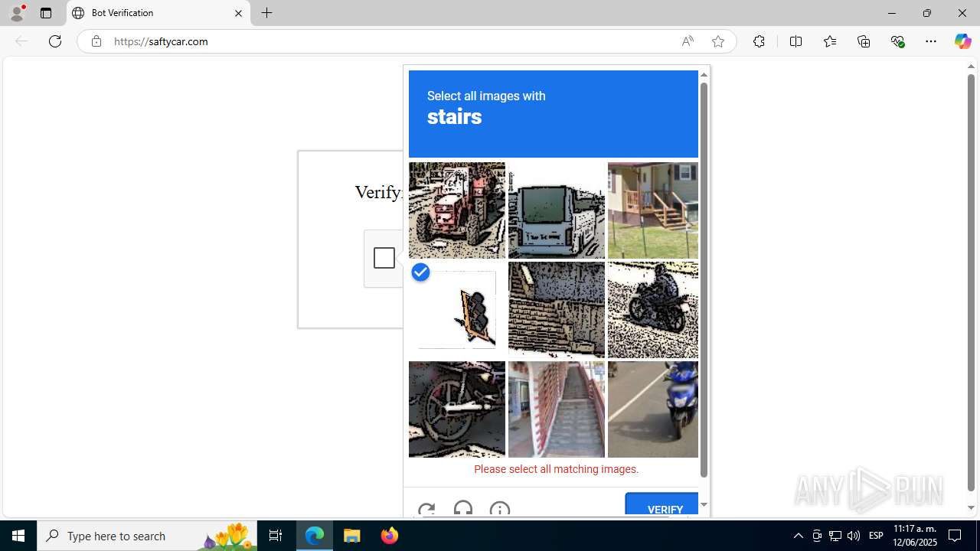Viewport: 980px width, 551px height.
Task: Click the taskbar search box
Action: coord(147,536)
